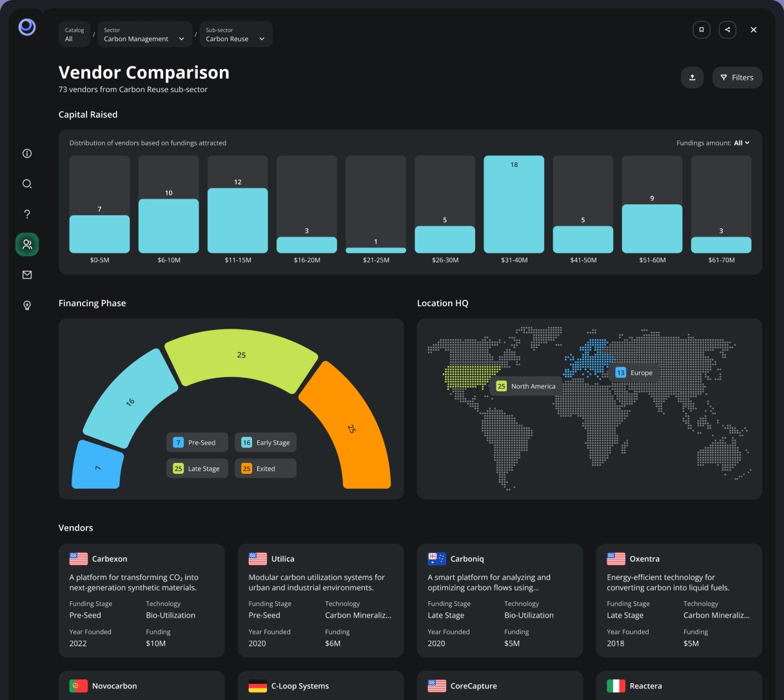Click the orange Exited gauge segment
The height and width of the screenshot is (700, 784).
pos(350,428)
